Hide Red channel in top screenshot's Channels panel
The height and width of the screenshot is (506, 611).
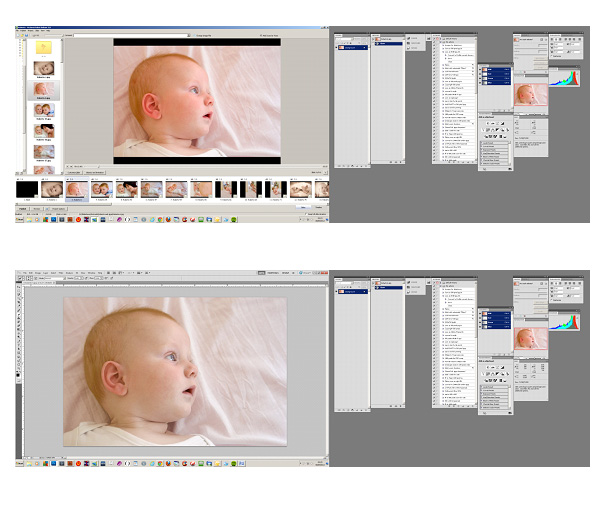[x=480, y=74]
